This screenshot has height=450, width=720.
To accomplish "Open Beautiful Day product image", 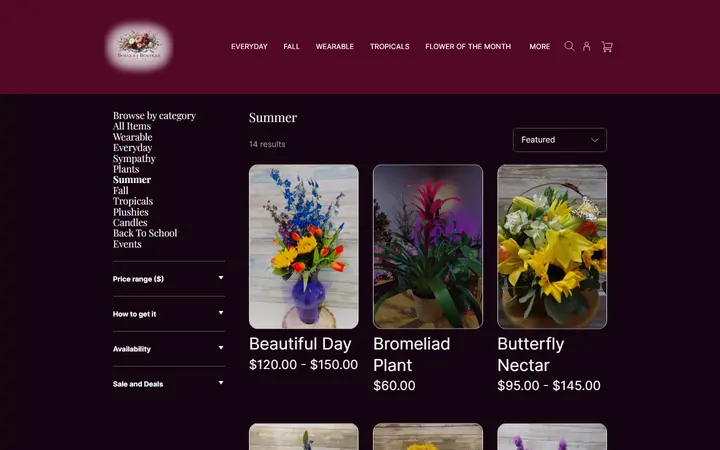I will coord(304,247).
